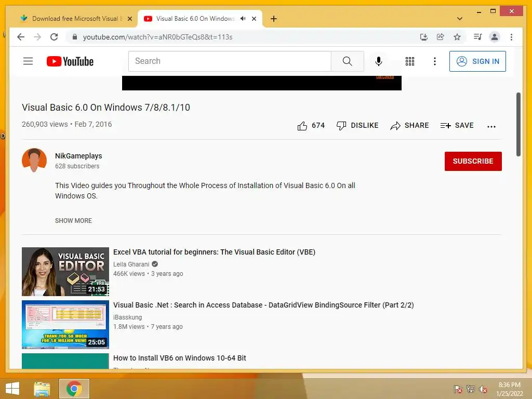The width and height of the screenshot is (532, 399).
Task: Open Visual Basic .Net Search in Access video
Action: pos(263,305)
